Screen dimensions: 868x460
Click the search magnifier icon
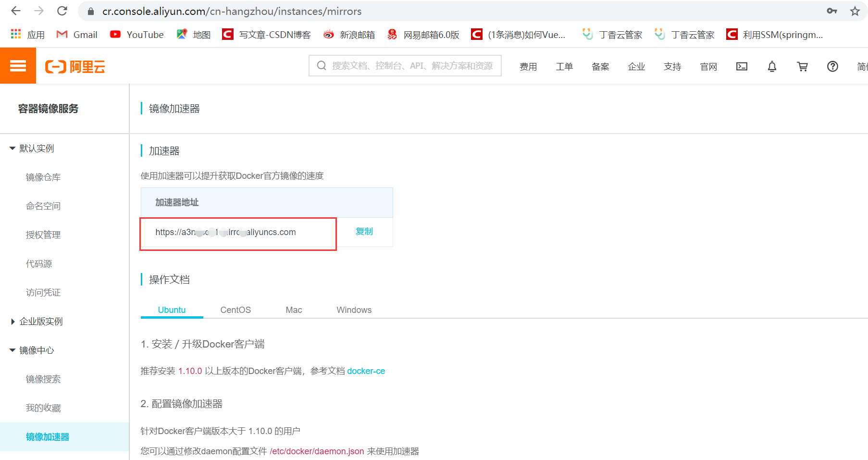point(322,65)
